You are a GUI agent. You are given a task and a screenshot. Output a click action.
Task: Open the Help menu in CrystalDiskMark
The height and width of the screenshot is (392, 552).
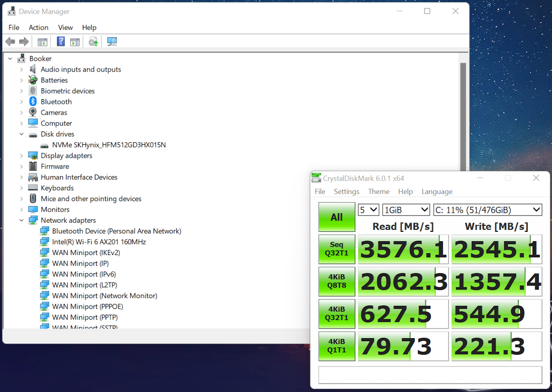point(405,192)
